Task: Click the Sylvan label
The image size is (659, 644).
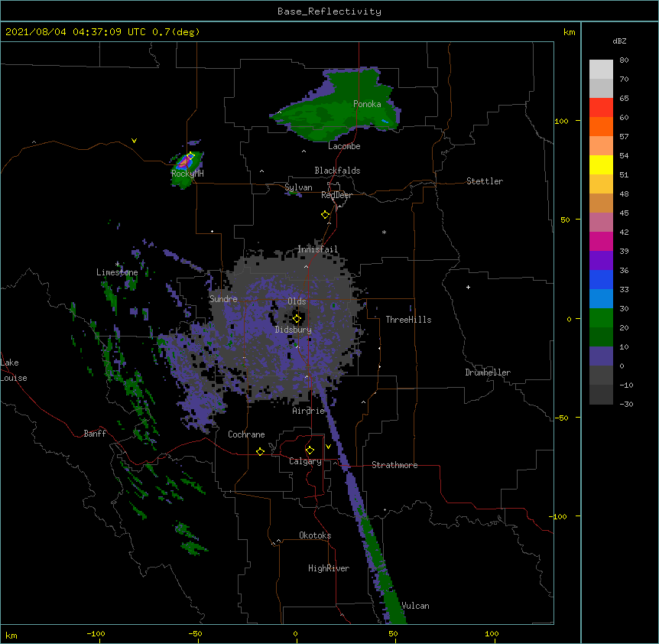Action: (298, 187)
